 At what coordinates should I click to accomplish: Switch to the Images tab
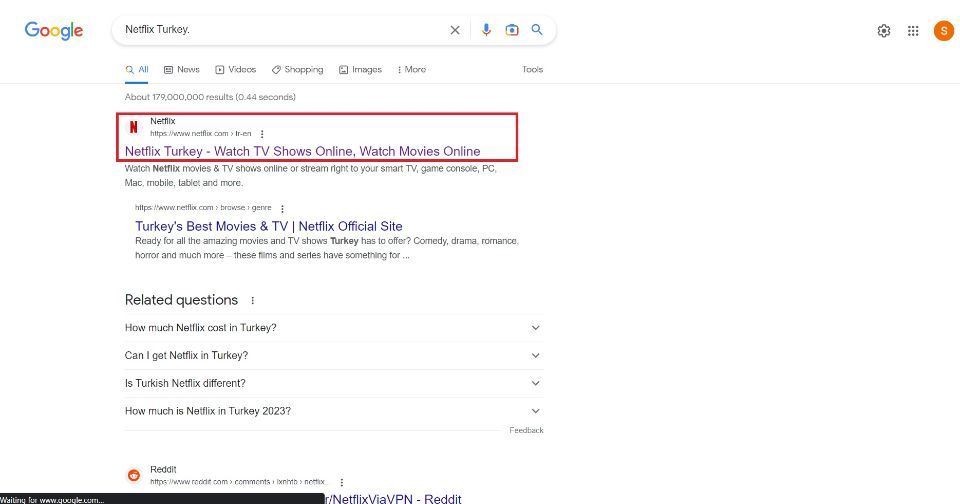[361, 69]
